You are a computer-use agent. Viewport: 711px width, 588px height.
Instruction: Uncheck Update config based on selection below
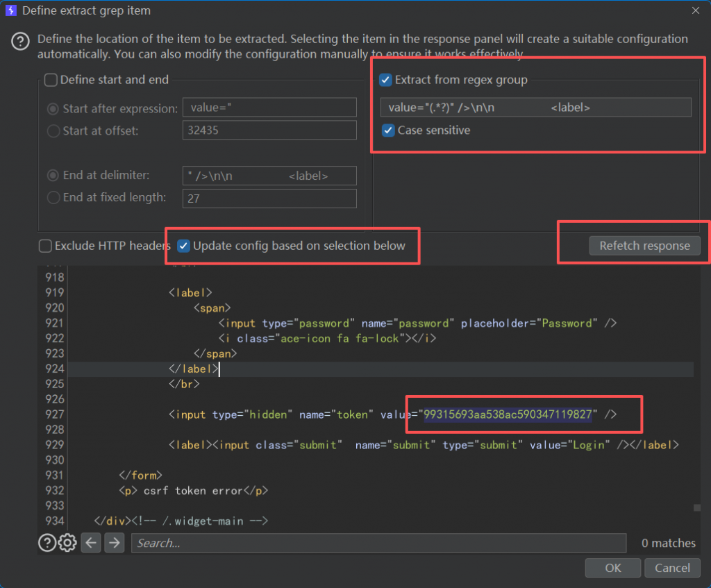pos(184,246)
